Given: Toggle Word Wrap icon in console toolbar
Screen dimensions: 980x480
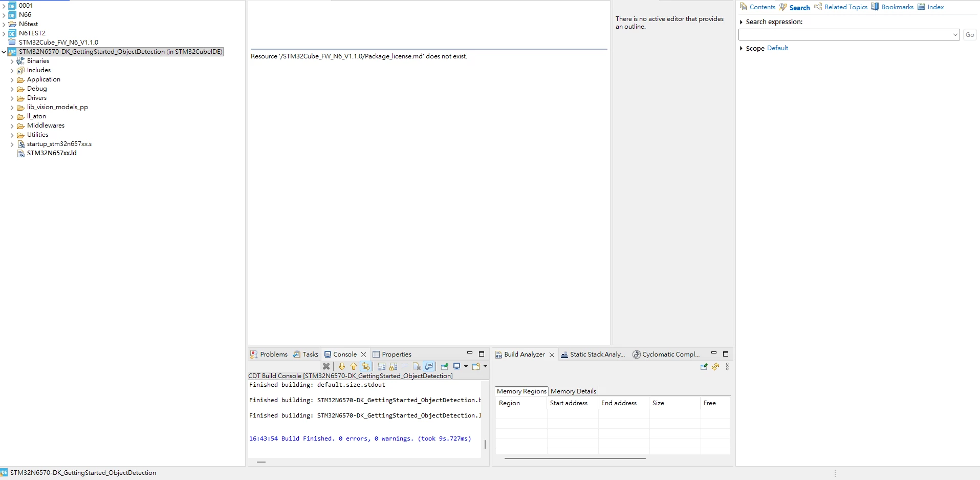Looking at the screenshot, I should [x=405, y=366].
